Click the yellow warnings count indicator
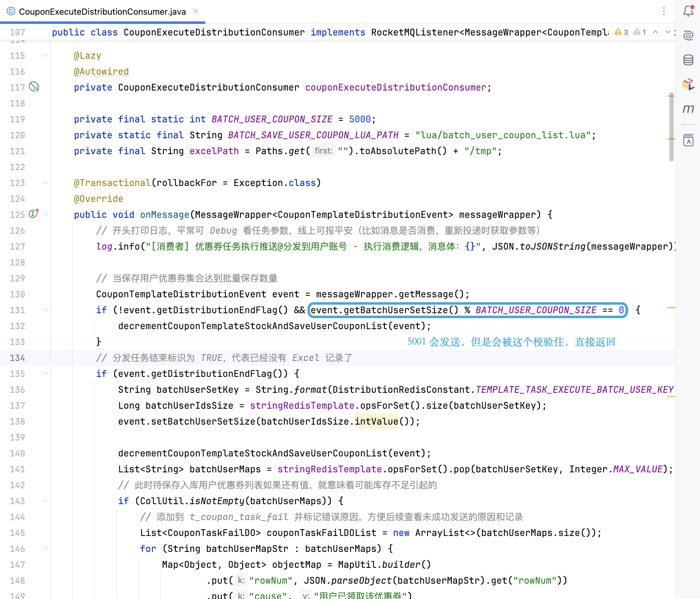700x599 pixels. (x=621, y=32)
